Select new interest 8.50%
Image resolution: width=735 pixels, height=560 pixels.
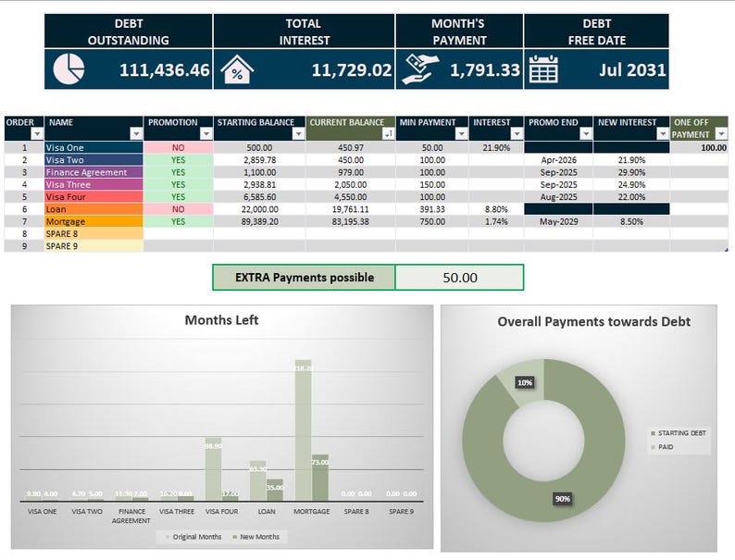coord(631,221)
